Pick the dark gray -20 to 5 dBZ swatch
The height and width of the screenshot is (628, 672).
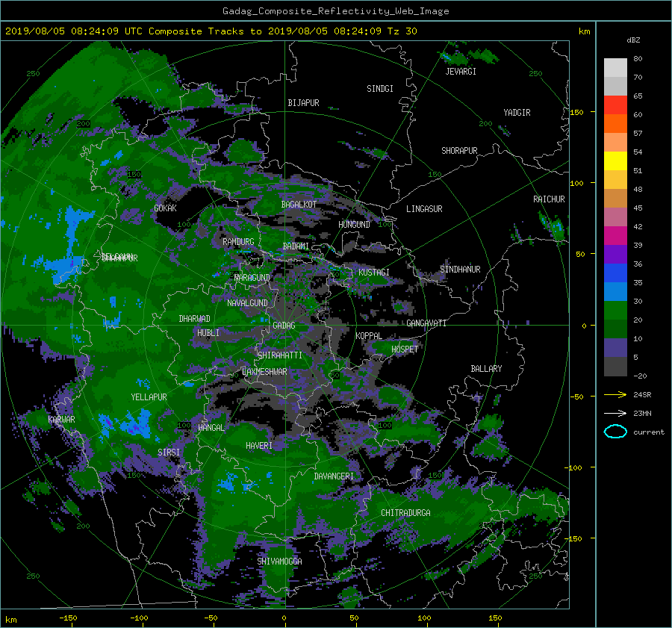[615, 367]
